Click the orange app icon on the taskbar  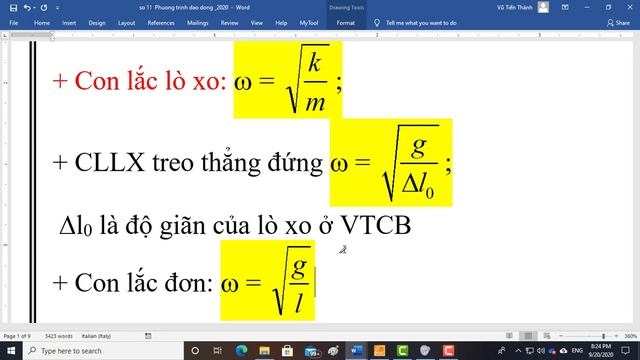coord(380,351)
